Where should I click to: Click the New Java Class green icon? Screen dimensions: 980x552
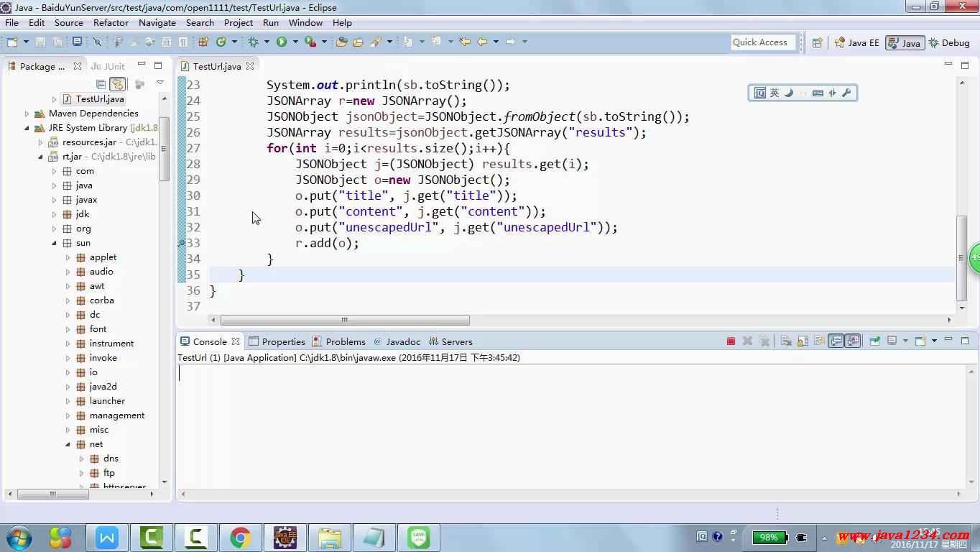[x=221, y=42]
